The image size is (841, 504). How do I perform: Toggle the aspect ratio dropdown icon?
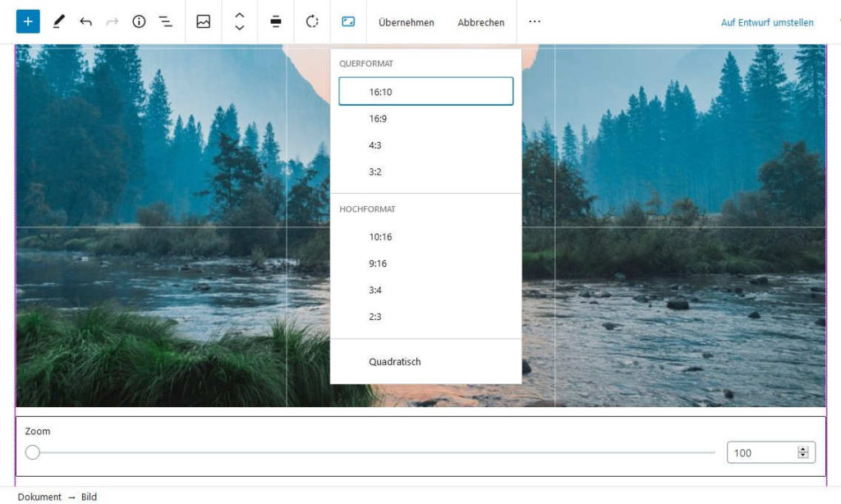(x=348, y=22)
